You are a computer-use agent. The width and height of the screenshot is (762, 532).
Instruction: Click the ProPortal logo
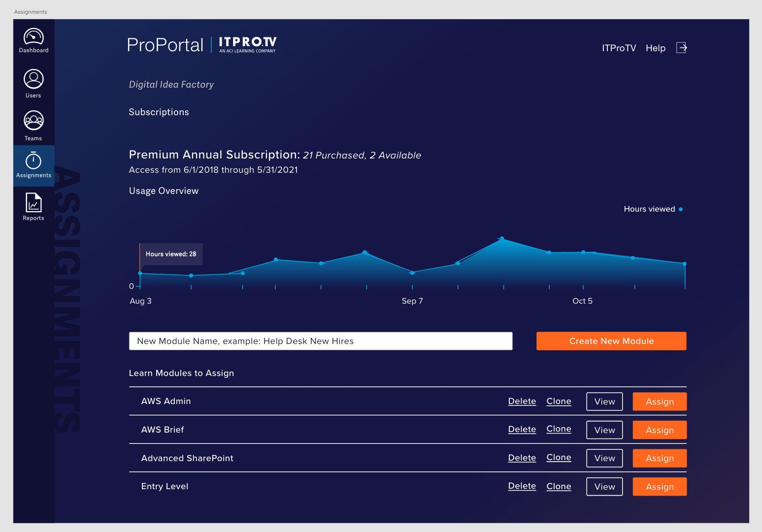pos(165,45)
